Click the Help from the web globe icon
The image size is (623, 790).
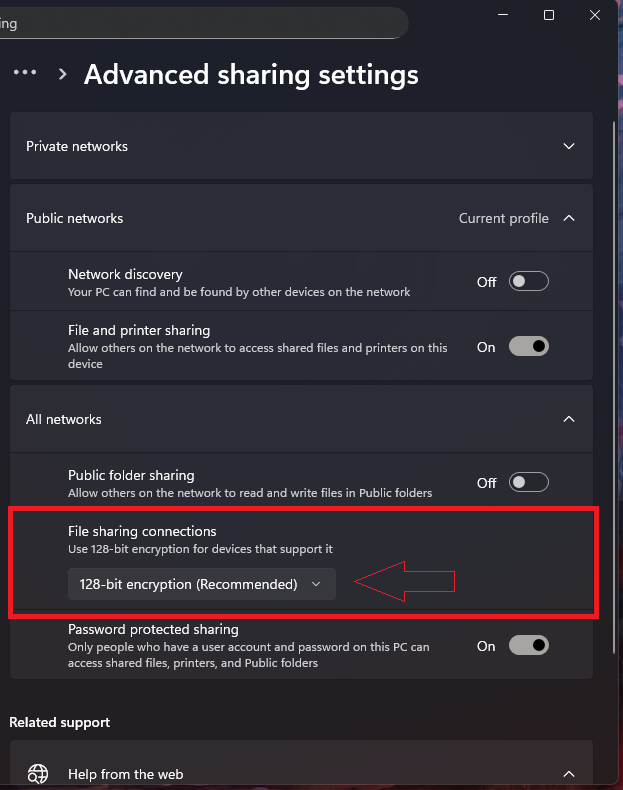(x=38, y=774)
